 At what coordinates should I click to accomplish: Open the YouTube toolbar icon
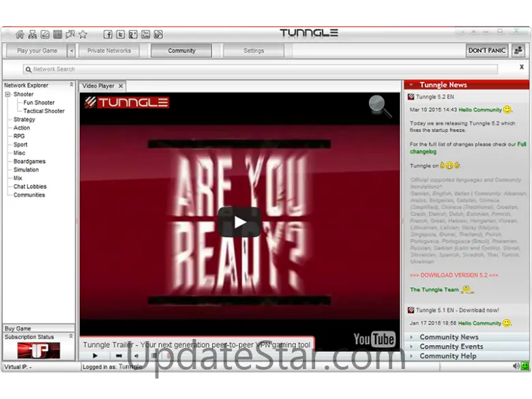(145, 34)
